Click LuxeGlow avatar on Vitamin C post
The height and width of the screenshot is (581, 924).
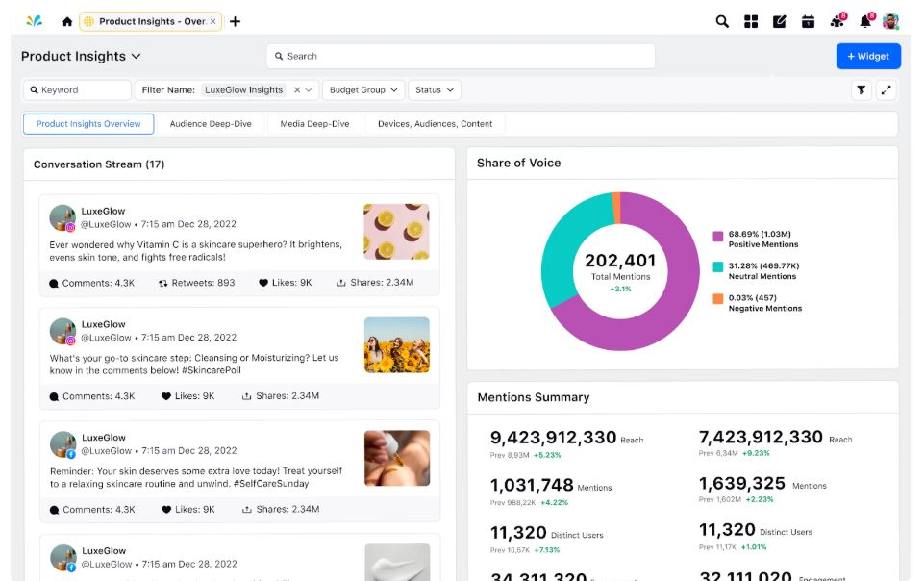point(62,218)
